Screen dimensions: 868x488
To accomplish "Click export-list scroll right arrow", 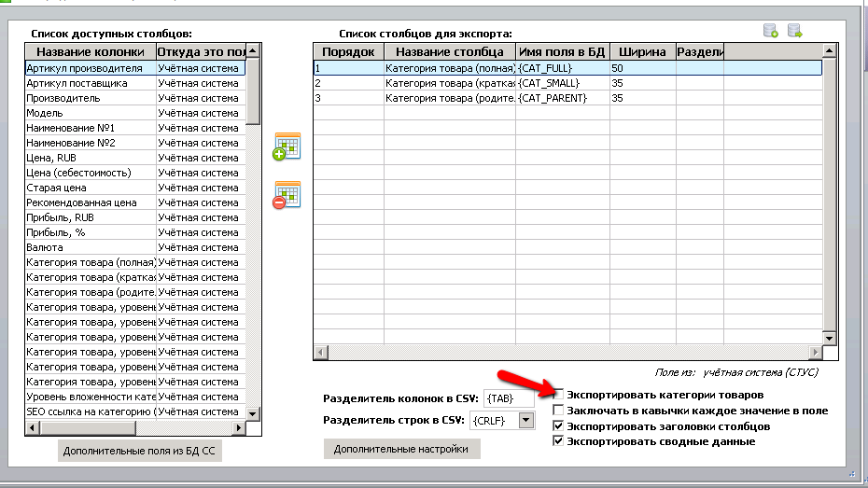I will coord(815,352).
